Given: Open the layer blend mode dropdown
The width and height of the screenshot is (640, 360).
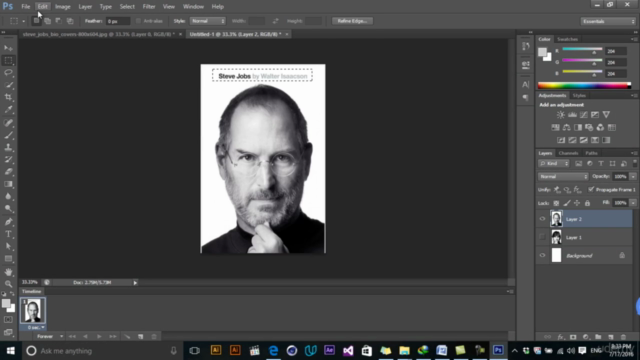Looking at the screenshot, I should (x=563, y=176).
